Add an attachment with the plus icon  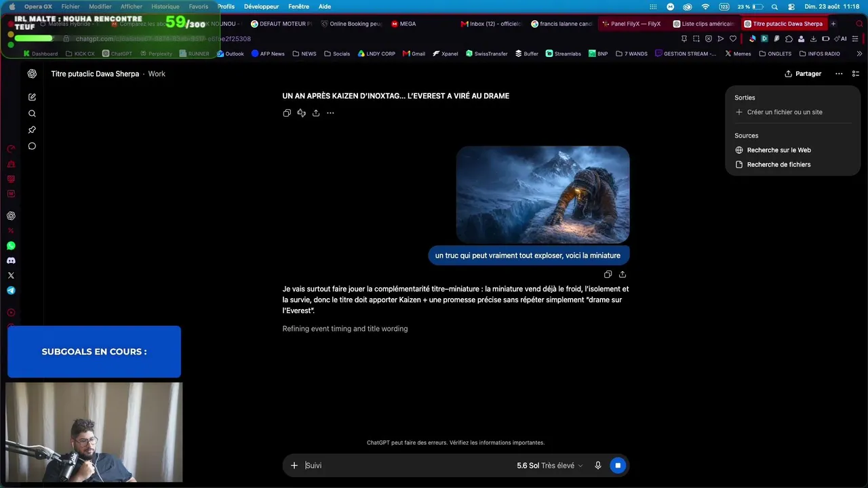point(294,466)
